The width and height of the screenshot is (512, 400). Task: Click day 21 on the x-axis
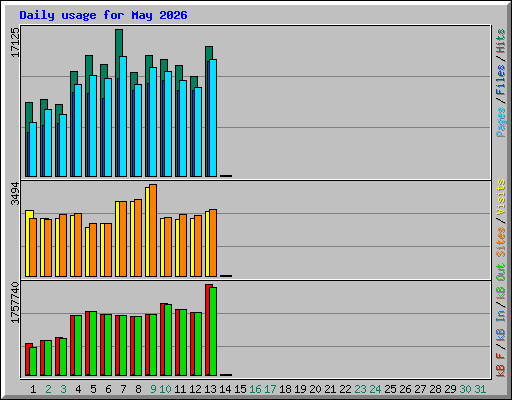click(330, 389)
